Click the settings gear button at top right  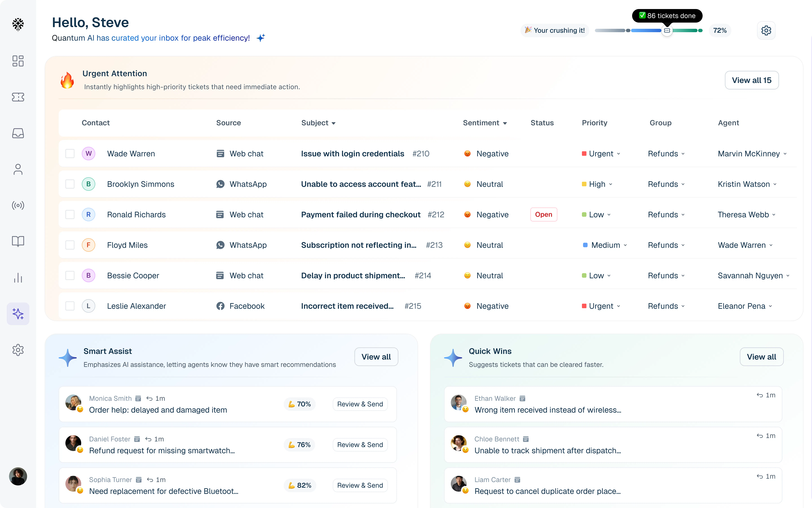tap(766, 31)
